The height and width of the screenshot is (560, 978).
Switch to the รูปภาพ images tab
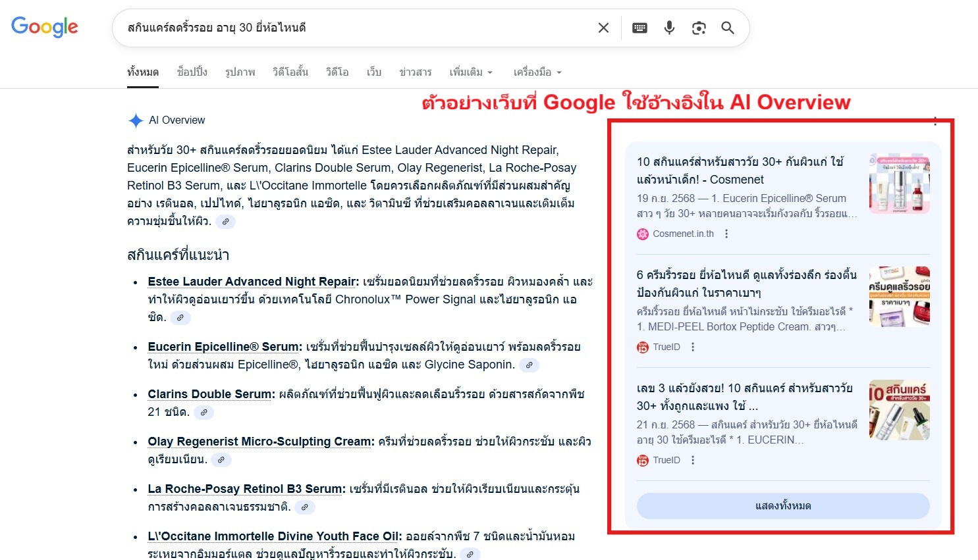pyautogui.click(x=240, y=72)
